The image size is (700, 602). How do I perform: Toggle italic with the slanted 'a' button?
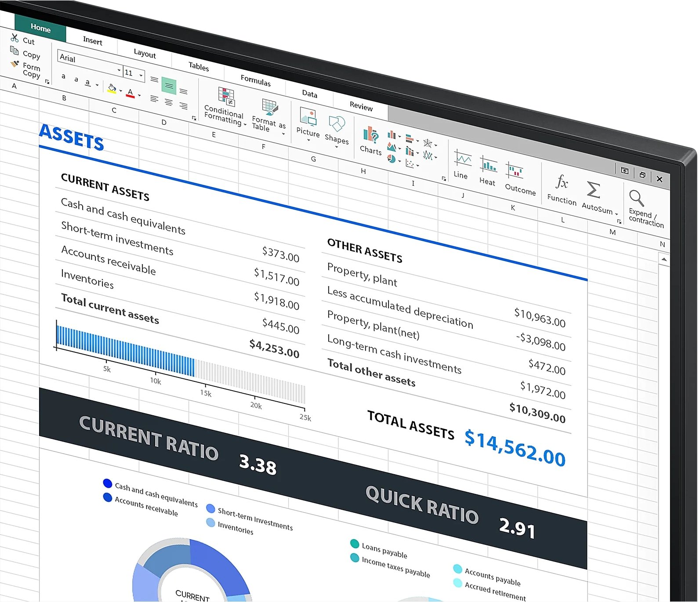coord(76,79)
